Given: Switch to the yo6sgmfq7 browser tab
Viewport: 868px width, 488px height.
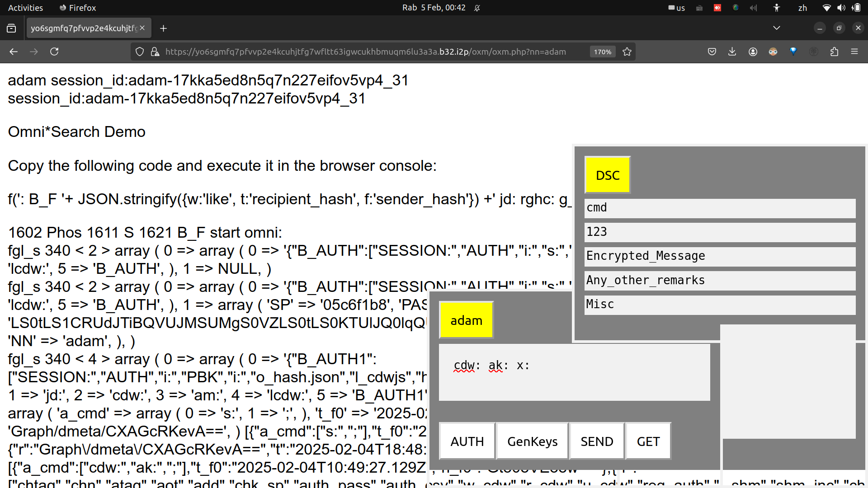Looking at the screenshot, I should click(84, 28).
